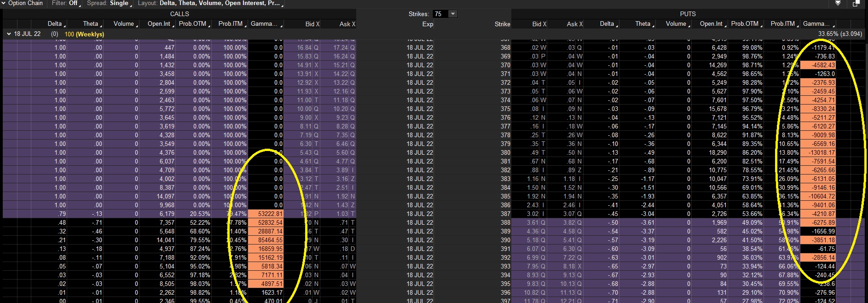Click the put bid price .49 at strike 380
Viewport: 868px width, 303px height.
click(x=534, y=152)
